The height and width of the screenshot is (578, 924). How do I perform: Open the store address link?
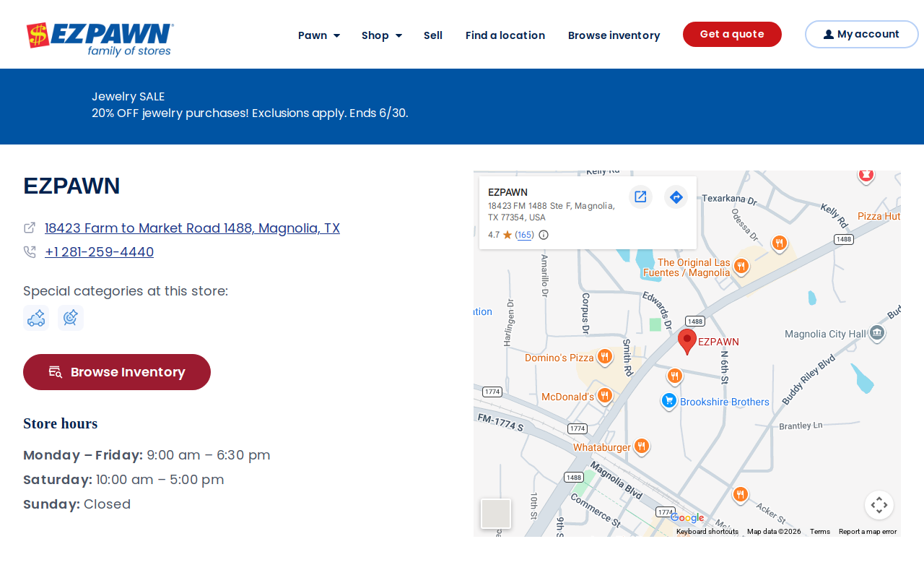192,228
